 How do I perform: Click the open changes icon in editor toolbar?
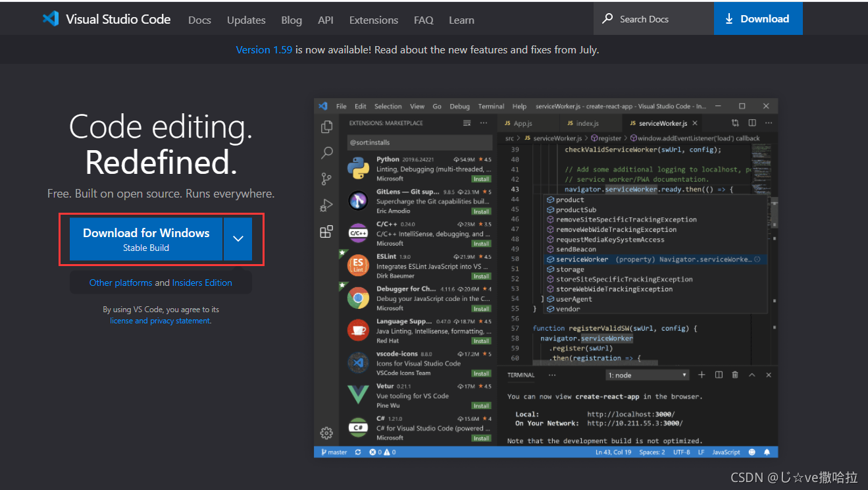point(735,123)
